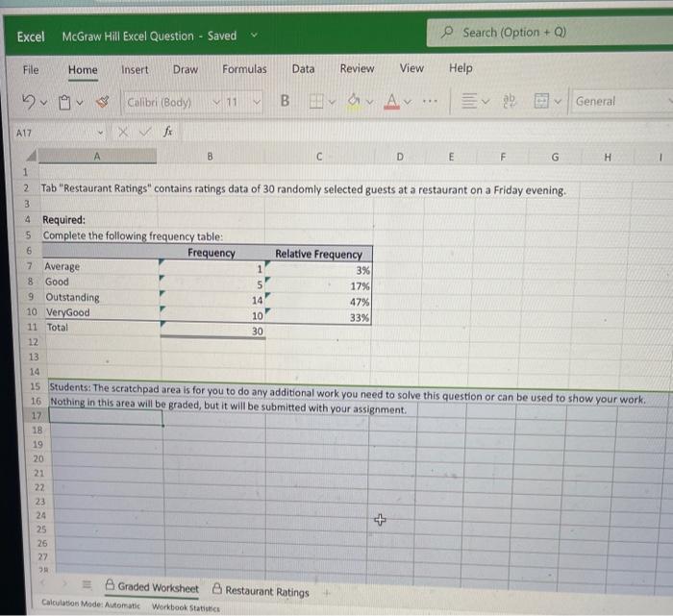Select column A header
The width and height of the screenshot is (673, 616).
[97, 156]
